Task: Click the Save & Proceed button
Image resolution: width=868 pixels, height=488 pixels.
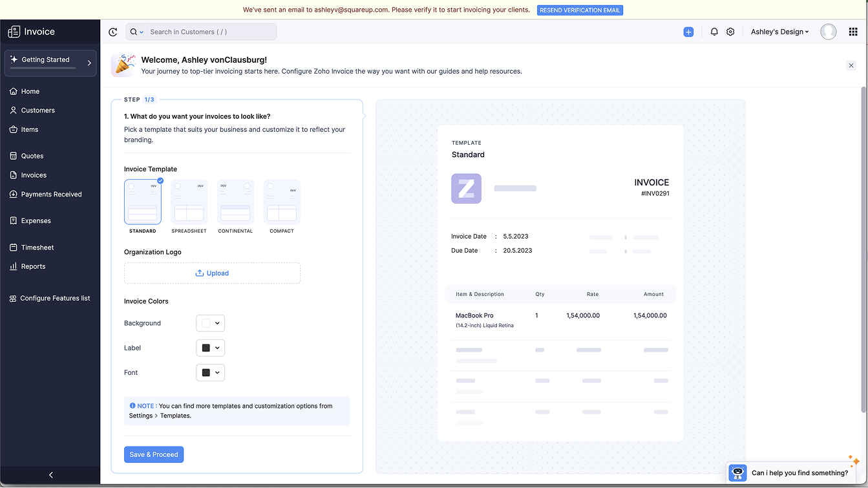Action: 153,454
